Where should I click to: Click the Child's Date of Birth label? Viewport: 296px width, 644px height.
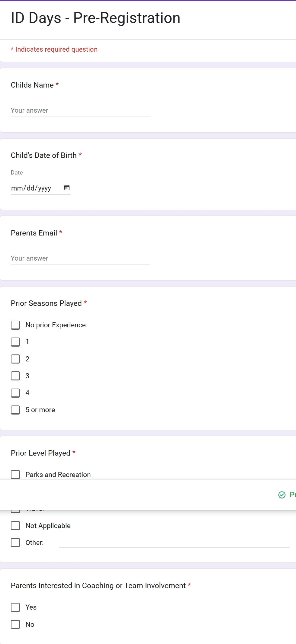pyautogui.click(x=43, y=155)
